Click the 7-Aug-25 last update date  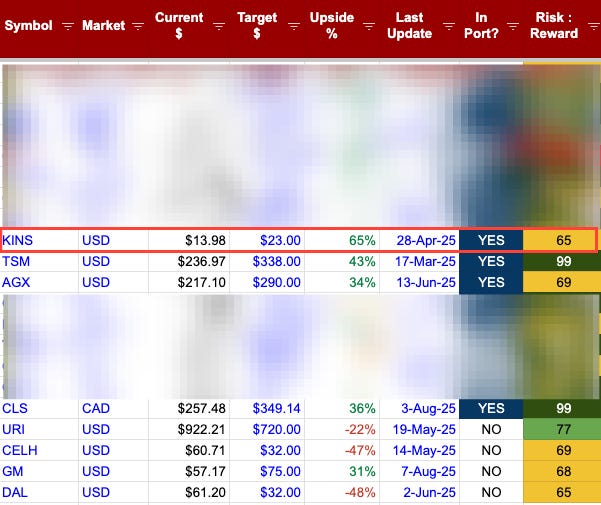coord(420,471)
